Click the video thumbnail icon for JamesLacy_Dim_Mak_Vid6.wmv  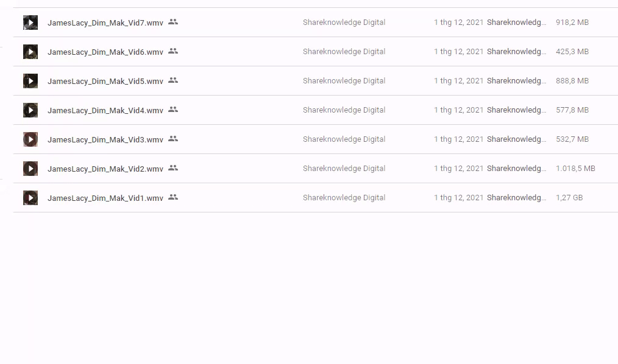[x=30, y=52]
